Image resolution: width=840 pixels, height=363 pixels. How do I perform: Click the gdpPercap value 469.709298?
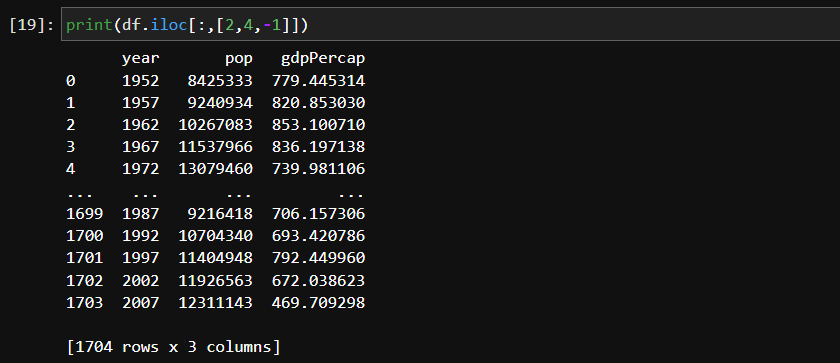coord(318,303)
